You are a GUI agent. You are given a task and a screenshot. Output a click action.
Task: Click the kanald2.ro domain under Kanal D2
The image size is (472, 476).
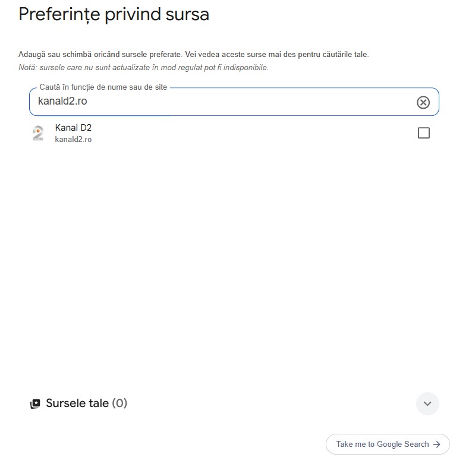[73, 139]
